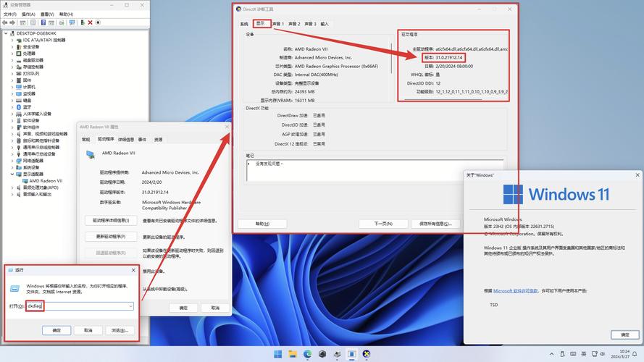Switch to 详细信息 tab in properties dialog

[125, 140]
